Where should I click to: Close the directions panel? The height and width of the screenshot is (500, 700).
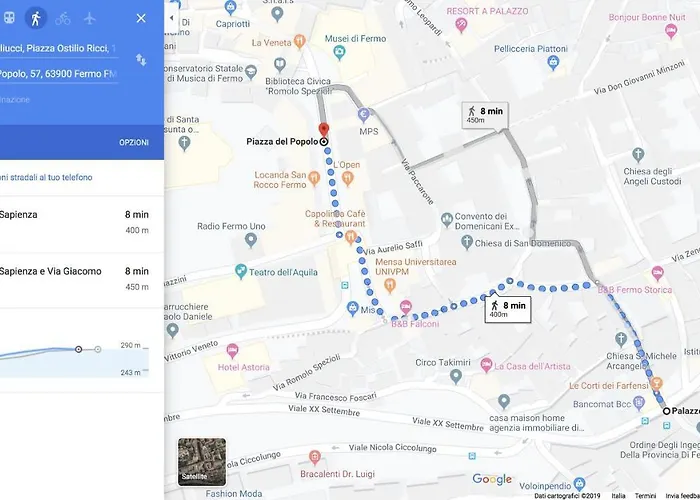pyautogui.click(x=141, y=18)
